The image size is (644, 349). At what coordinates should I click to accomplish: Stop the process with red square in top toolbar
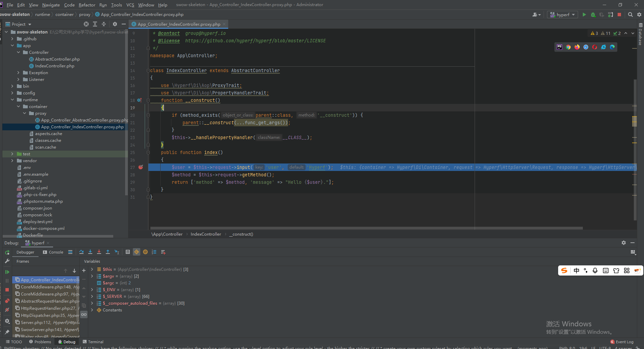(x=619, y=15)
